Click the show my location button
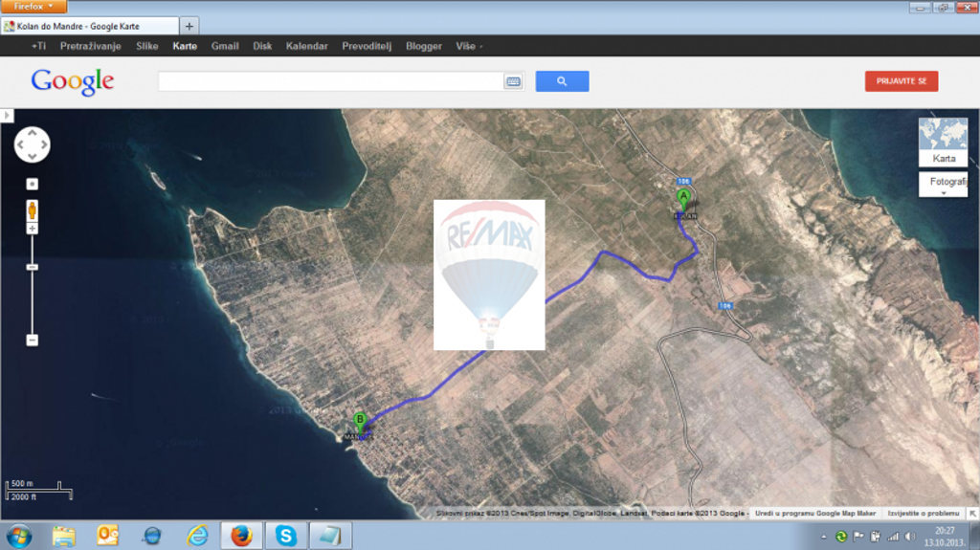The image size is (980, 550). (32, 184)
